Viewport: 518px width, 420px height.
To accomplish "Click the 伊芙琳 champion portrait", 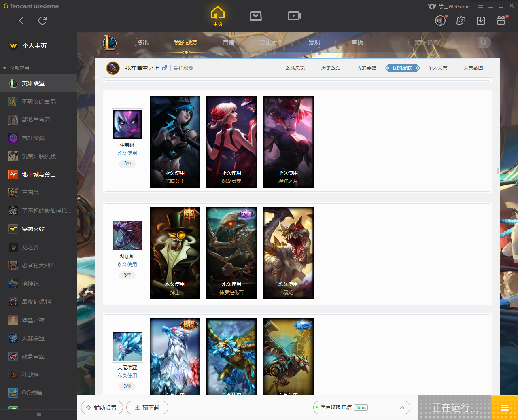I will click(127, 124).
